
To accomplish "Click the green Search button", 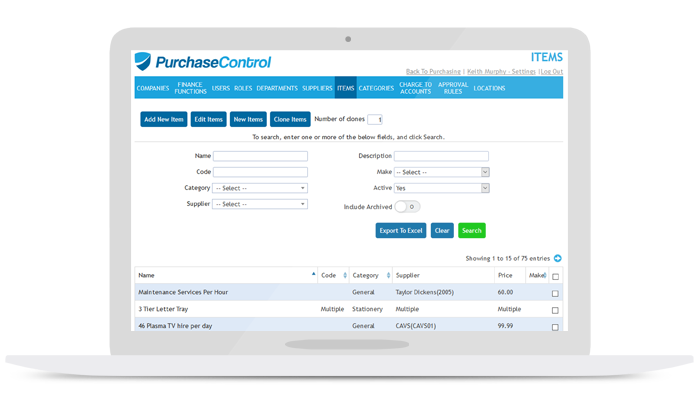I will (x=472, y=230).
